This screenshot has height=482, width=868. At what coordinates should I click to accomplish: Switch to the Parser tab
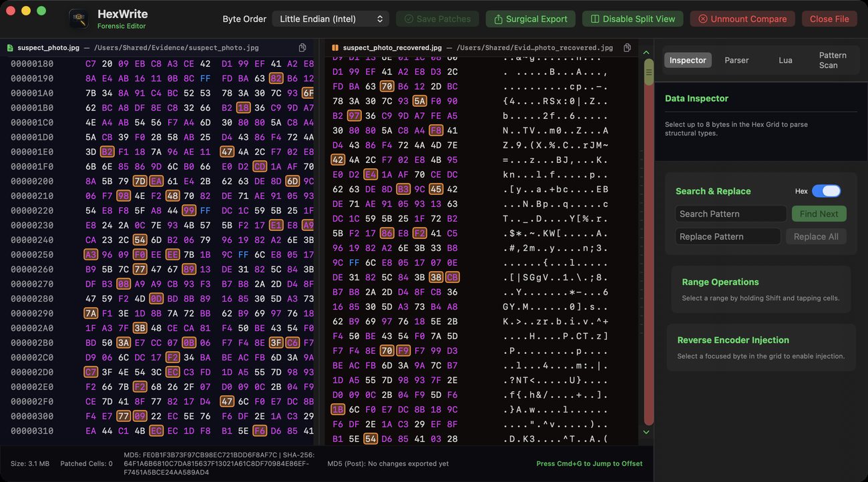point(736,60)
